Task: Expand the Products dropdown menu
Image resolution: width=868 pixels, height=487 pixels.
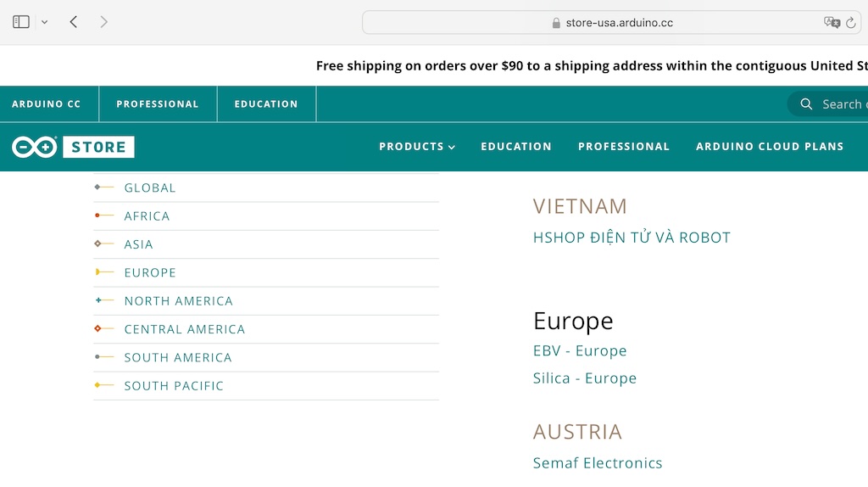Action: [x=416, y=147]
